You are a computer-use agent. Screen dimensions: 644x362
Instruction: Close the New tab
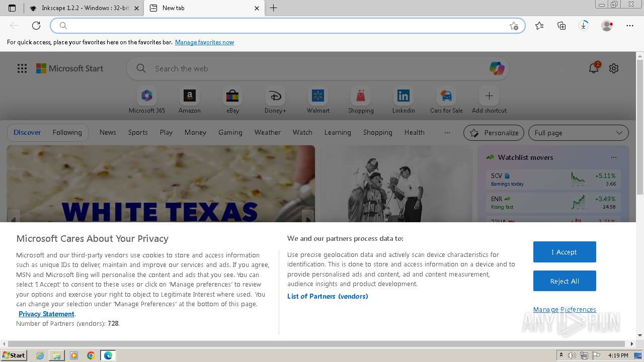click(257, 8)
